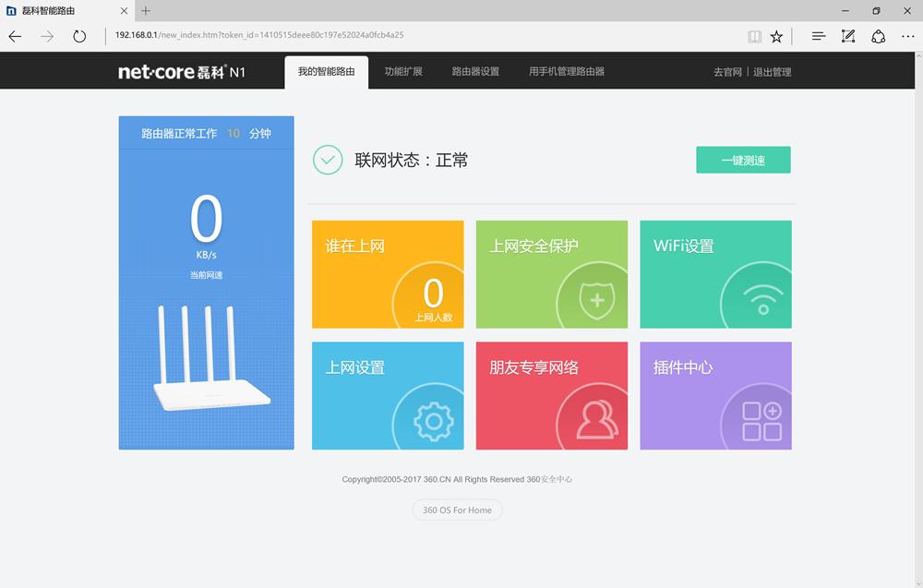
Task: Open the 路由器设置 section
Action: coord(473,70)
